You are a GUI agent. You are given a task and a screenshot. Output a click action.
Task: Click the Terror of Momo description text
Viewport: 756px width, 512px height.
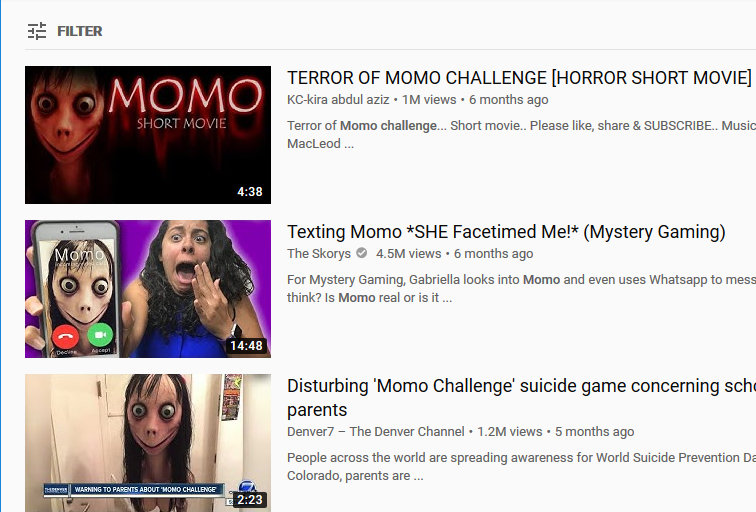click(521, 135)
